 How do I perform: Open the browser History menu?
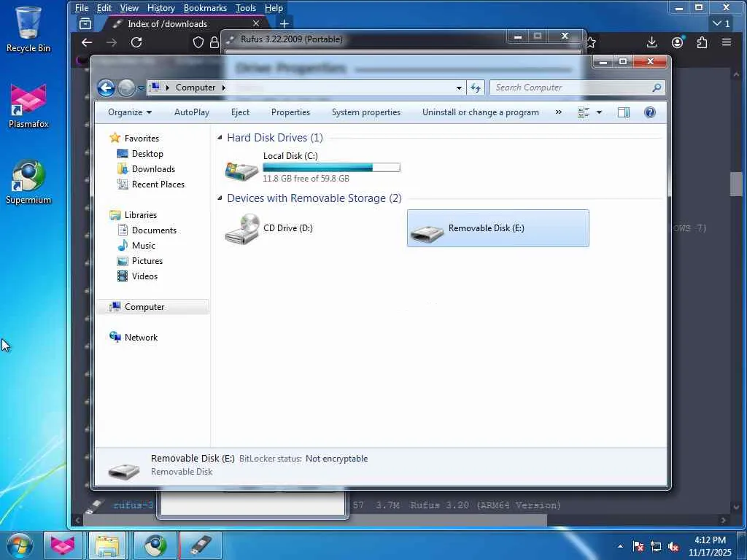161,7
